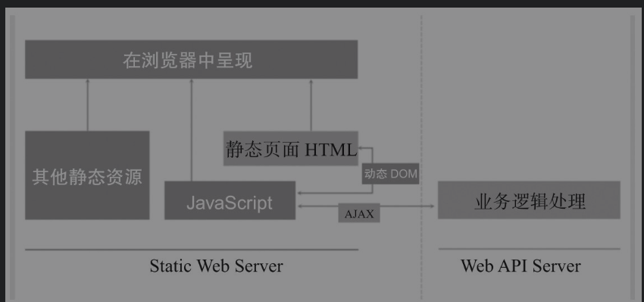Viewport: 644px width, 302px height.
Task: Click the 在浏览器中呈现 box
Action: [x=191, y=59]
